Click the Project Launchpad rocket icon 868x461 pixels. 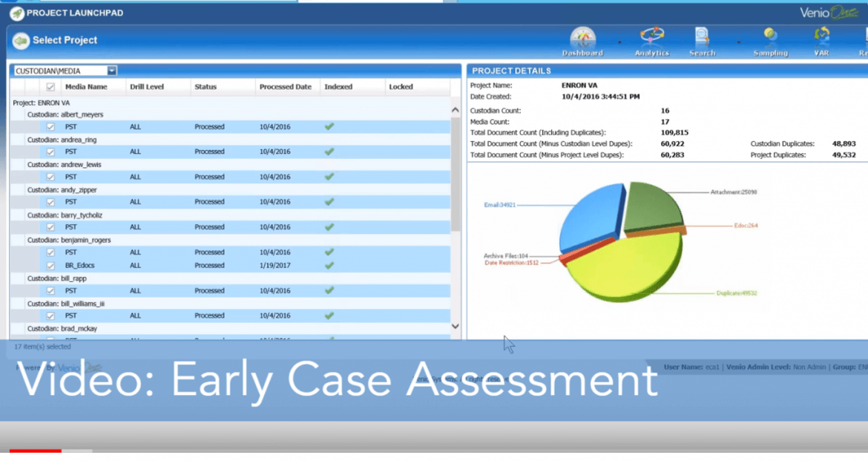(x=16, y=13)
